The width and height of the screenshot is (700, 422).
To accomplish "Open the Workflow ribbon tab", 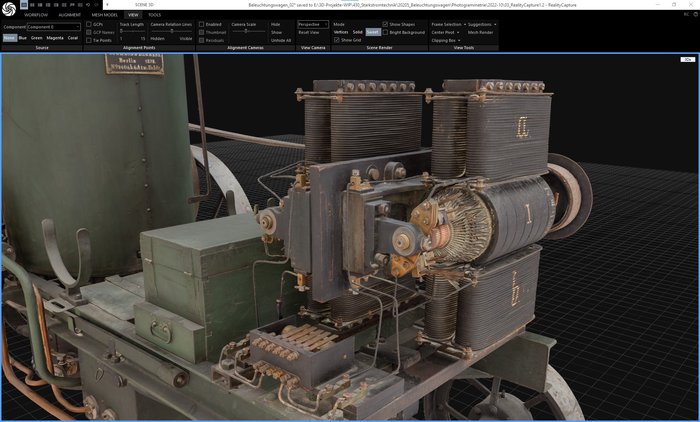I will (x=36, y=15).
